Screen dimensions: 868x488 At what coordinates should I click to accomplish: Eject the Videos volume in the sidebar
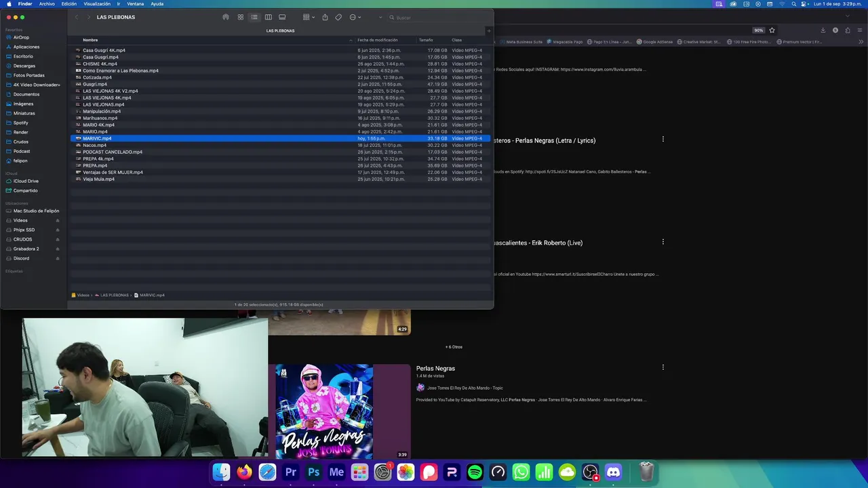pyautogui.click(x=58, y=220)
